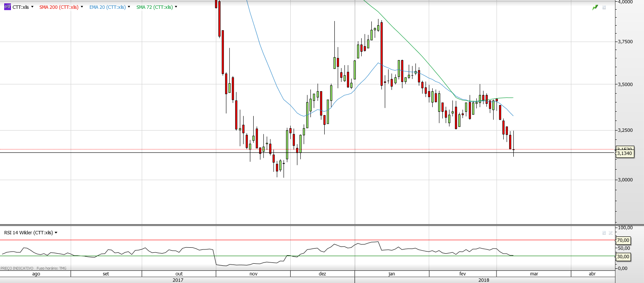Click the 2017 year label
The height and width of the screenshot is (283, 644).
(x=178, y=280)
